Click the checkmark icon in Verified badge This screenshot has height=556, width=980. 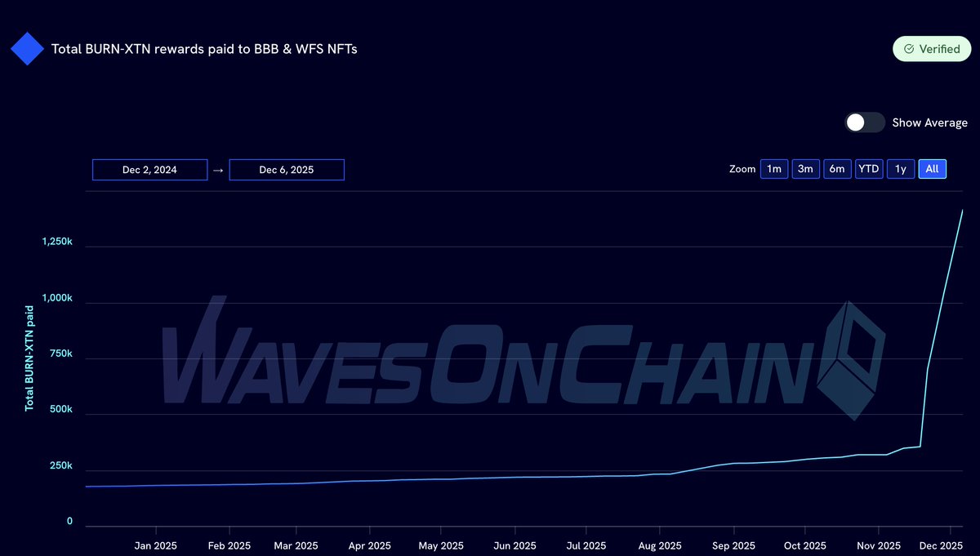(x=908, y=49)
